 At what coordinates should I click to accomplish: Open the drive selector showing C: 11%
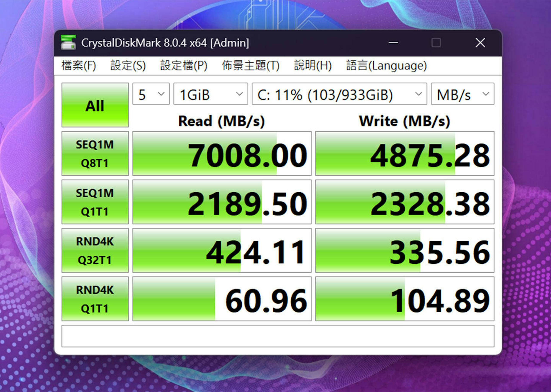pos(339,94)
